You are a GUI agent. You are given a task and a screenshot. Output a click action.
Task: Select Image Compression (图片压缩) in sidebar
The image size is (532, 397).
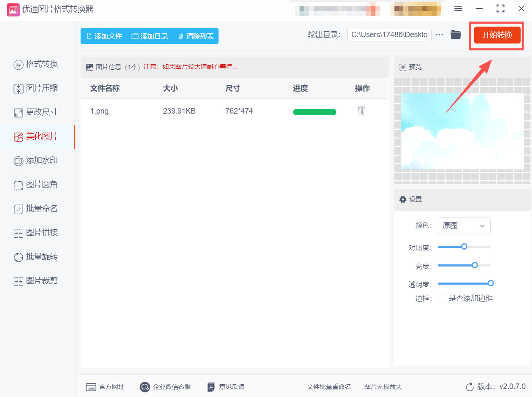(x=36, y=88)
